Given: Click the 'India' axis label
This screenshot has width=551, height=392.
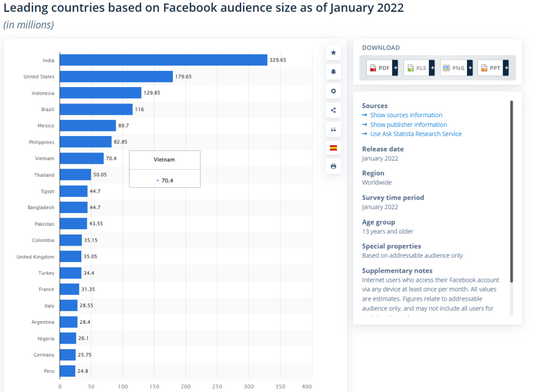Looking at the screenshot, I should 48,61.
